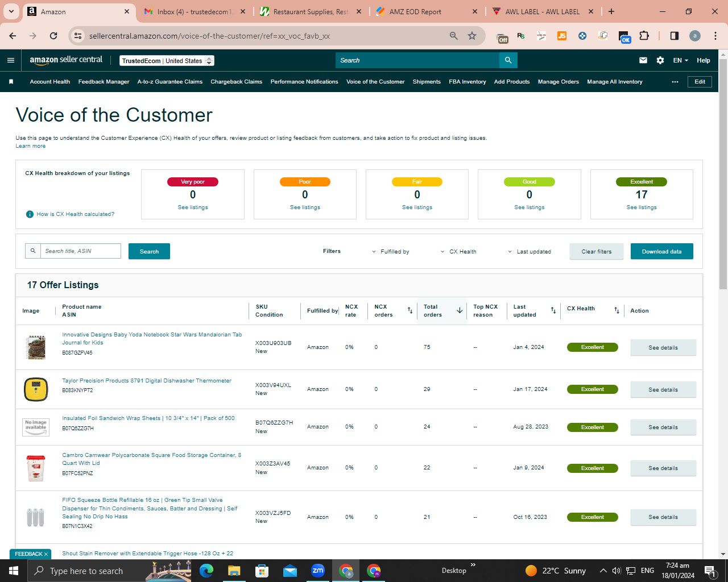Bookmark this page with the star icon

(x=472, y=36)
